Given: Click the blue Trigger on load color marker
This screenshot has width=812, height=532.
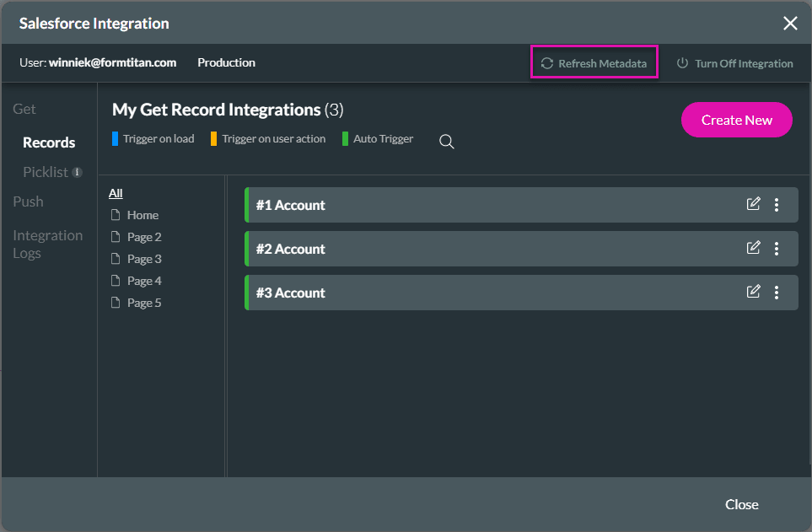Looking at the screenshot, I should point(115,138).
